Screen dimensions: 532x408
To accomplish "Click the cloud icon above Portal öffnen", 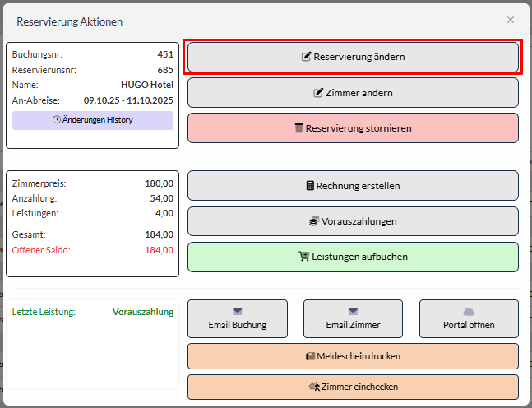I will [470, 312].
